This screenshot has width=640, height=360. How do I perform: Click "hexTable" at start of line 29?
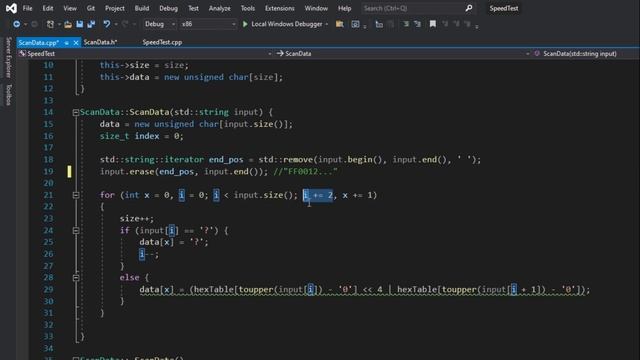214,289
